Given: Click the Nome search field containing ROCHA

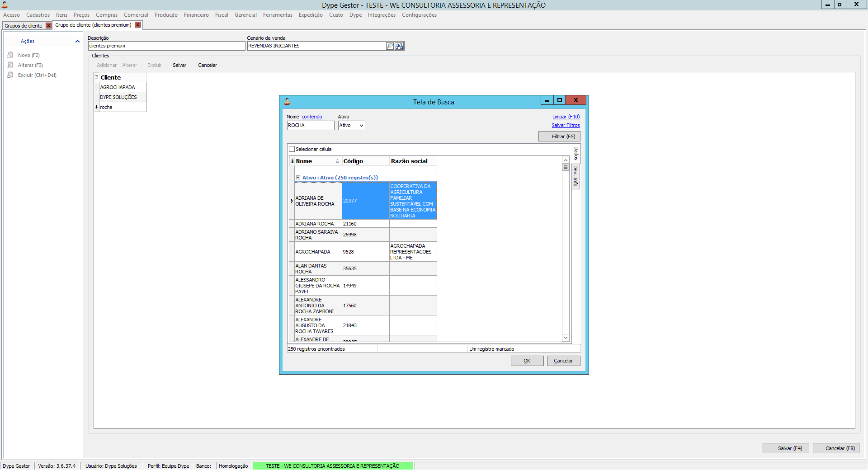Looking at the screenshot, I should (311, 126).
